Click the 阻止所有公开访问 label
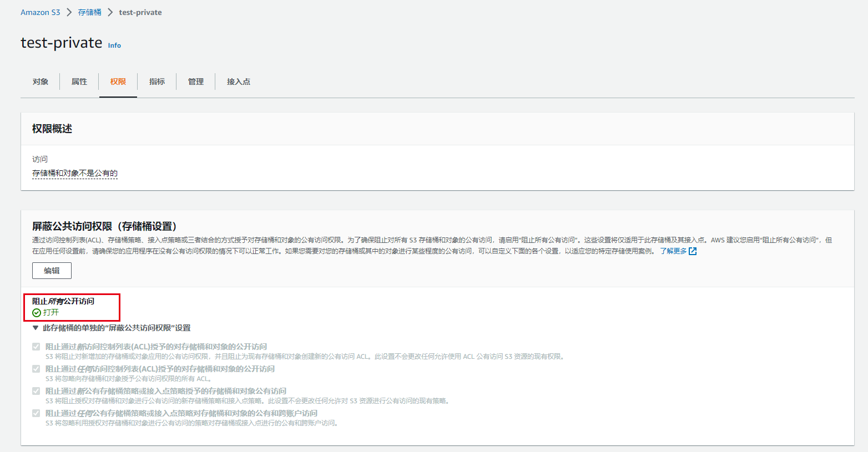868x452 pixels. [63, 301]
